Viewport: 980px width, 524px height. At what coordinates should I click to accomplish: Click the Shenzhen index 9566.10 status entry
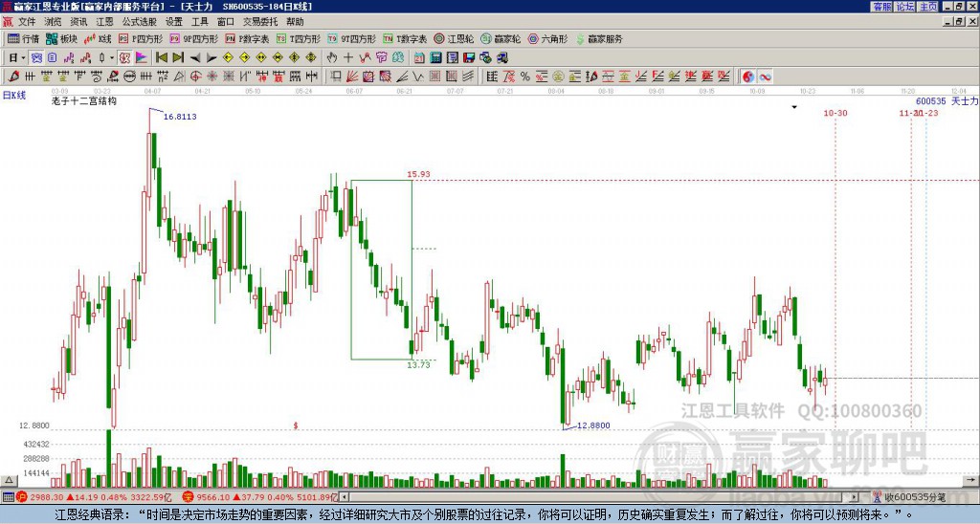pyautogui.click(x=260, y=497)
